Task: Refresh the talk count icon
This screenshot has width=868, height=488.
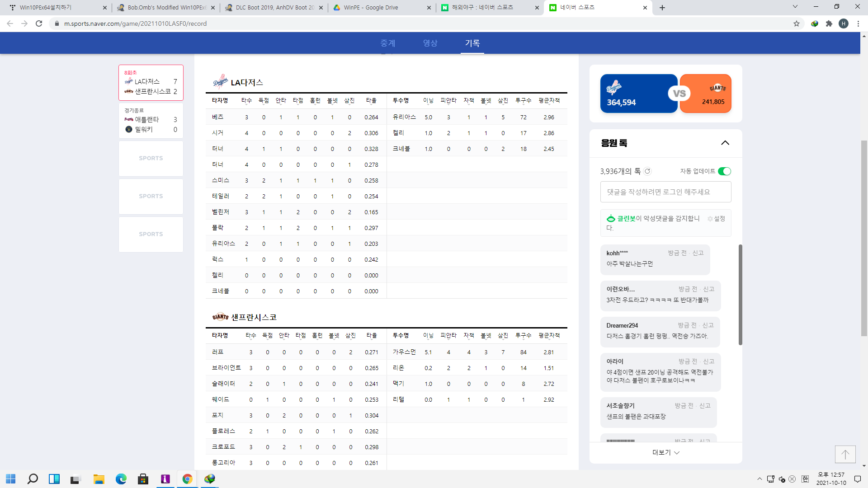Action: [x=647, y=171]
